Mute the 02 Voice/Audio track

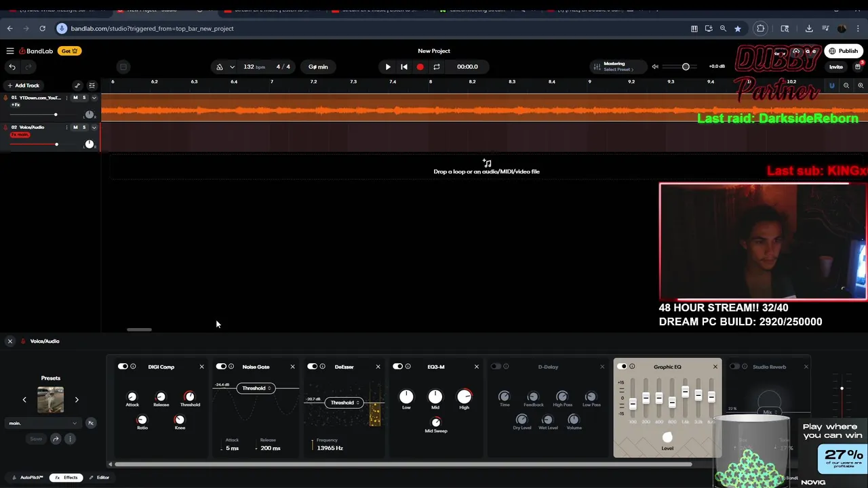(x=75, y=127)
